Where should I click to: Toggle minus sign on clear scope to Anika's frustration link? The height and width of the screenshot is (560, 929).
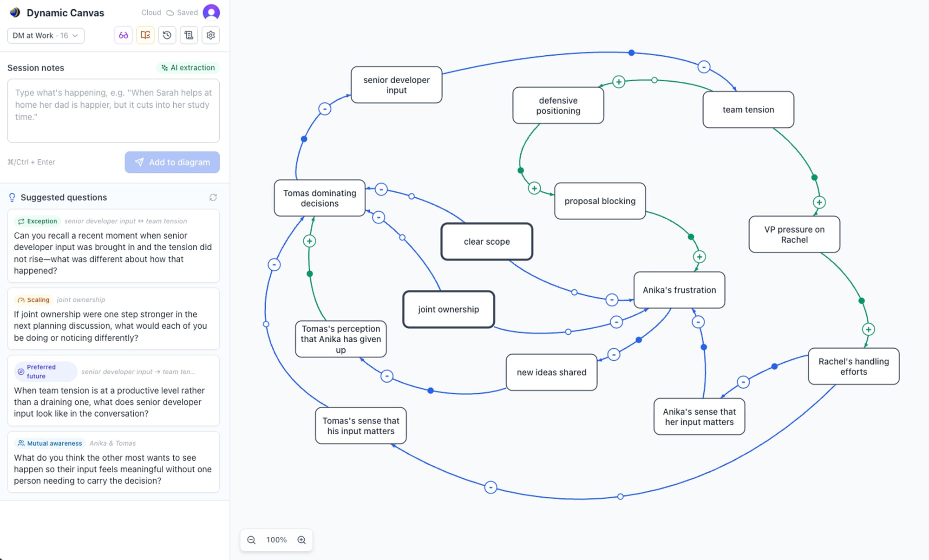(x=612, y=300)
